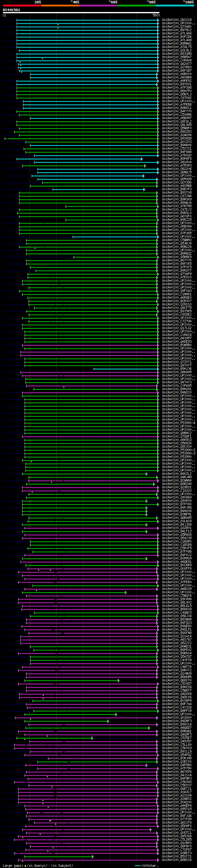Open the UniRef100_Q7XA80 hit link
Viewport: 197px width, 868px height.
click(x=177, y=26)
